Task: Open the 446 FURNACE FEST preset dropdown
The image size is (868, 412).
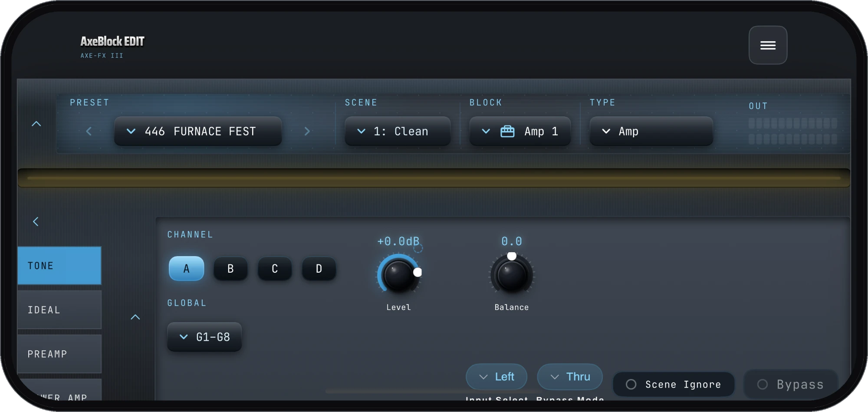Action: tap(198, 131)
